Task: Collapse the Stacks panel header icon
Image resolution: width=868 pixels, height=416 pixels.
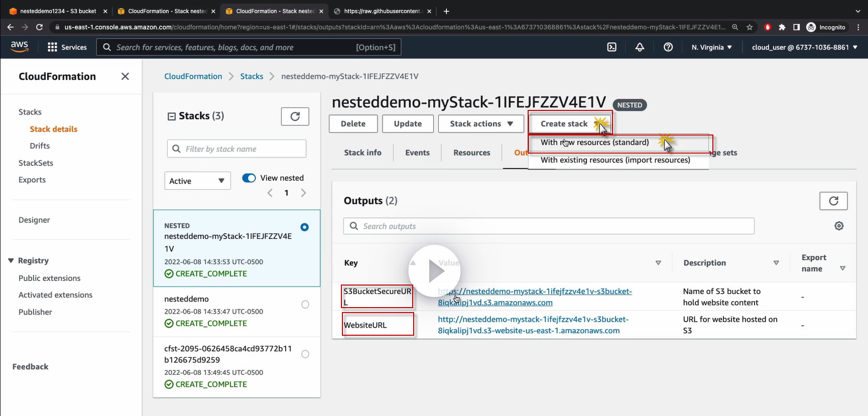Action: coord(172,116)
